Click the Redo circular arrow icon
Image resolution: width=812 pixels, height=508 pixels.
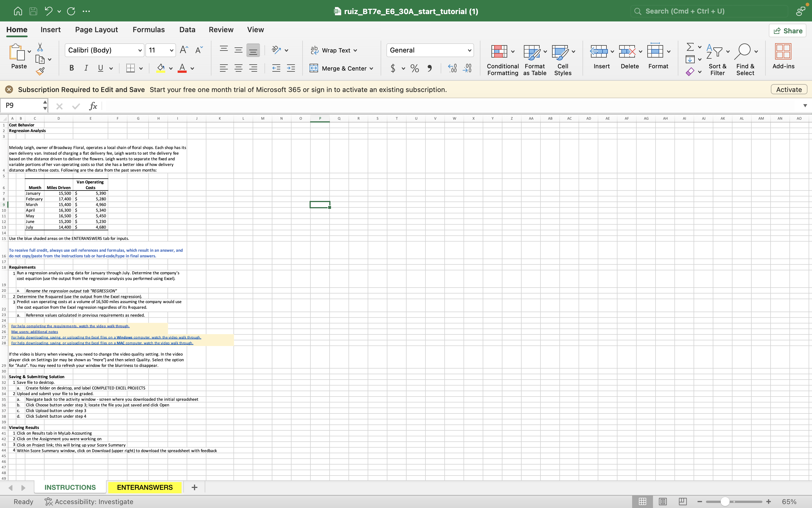pyautogui.click(x=71, y=11)
